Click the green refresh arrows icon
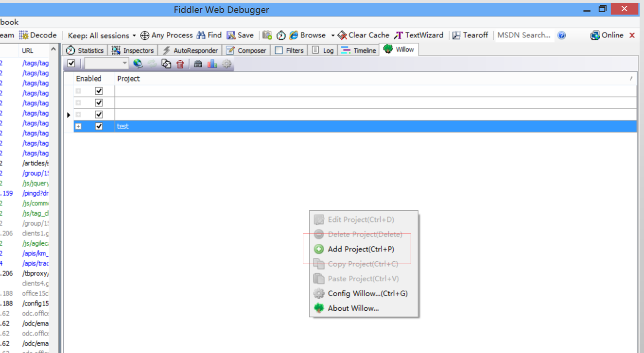 152,63
